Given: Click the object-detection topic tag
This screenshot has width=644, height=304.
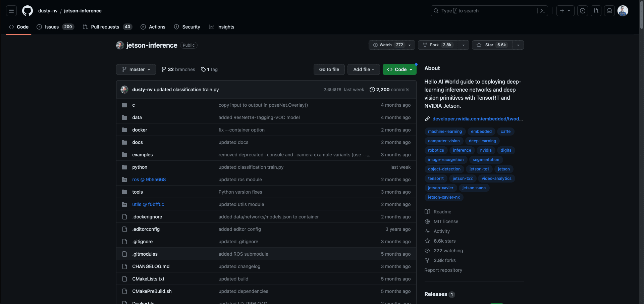Looking at the screenshot, I should click(444, 169).
